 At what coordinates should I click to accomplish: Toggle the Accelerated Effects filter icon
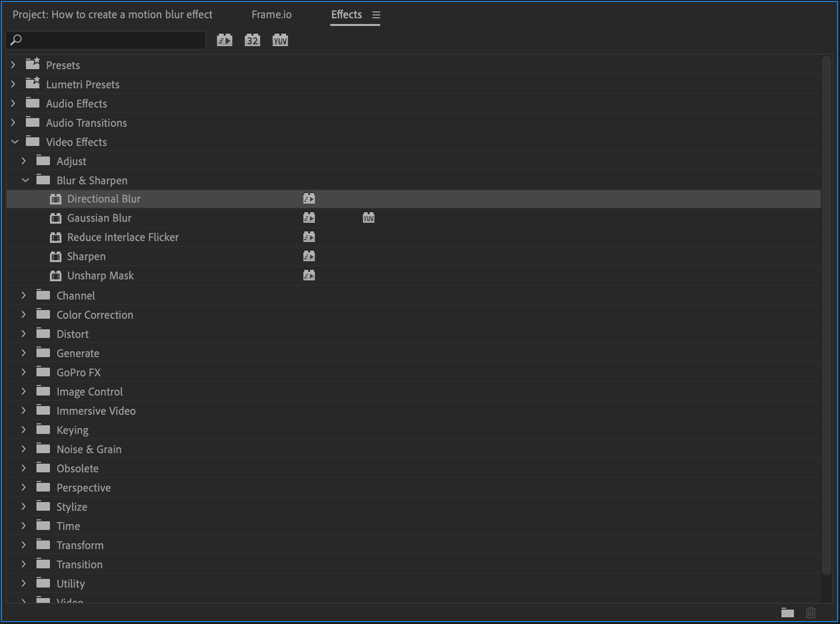(x=224, y=40)
